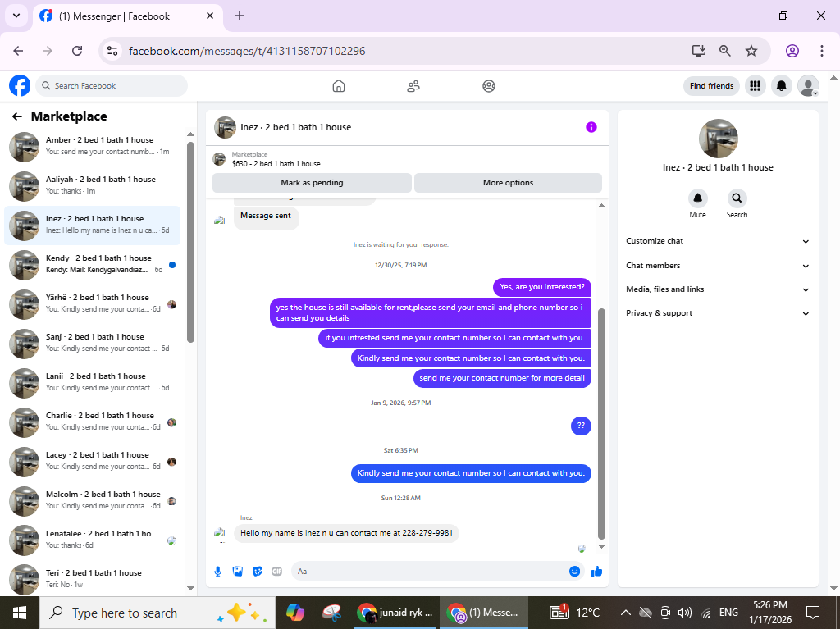Choose a sticker
The width and height of the screenshot is (840, 629).
coord(258,572)
